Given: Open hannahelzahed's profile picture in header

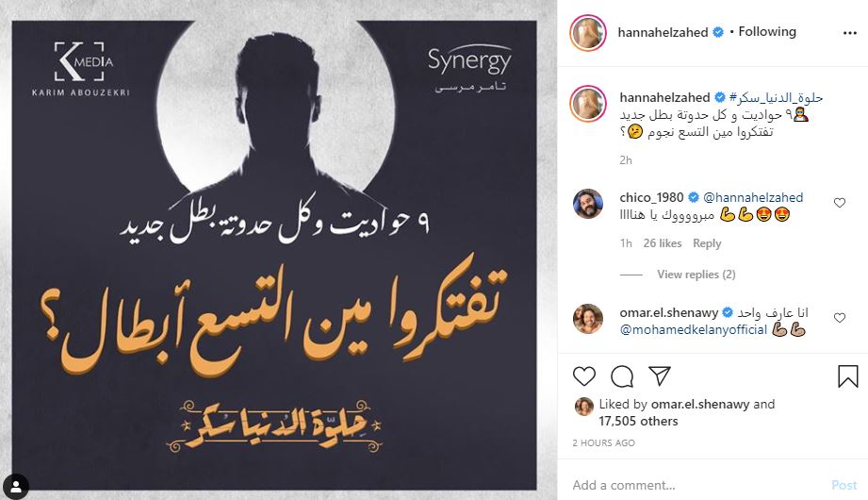Looking at the screenshot, I should [588, 33].
